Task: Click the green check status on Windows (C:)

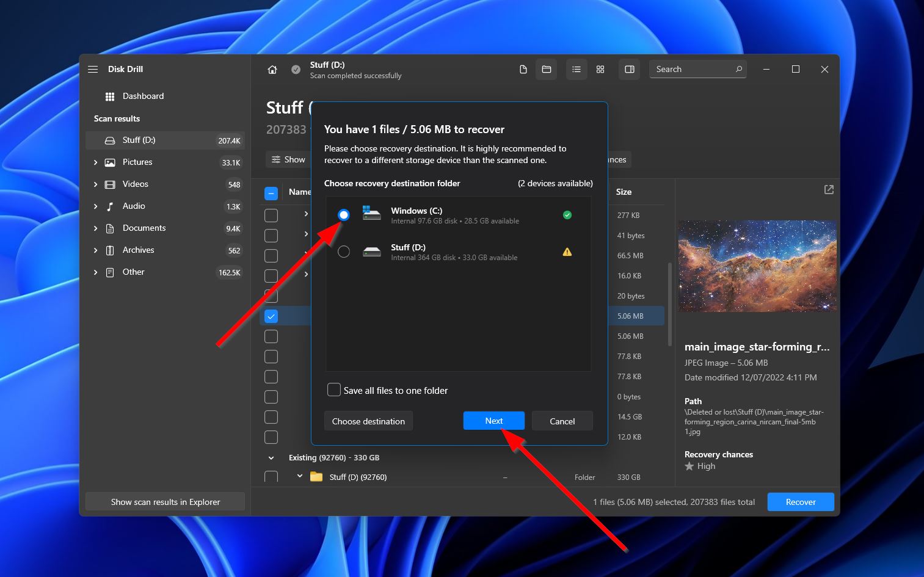Action: point(567,215)
